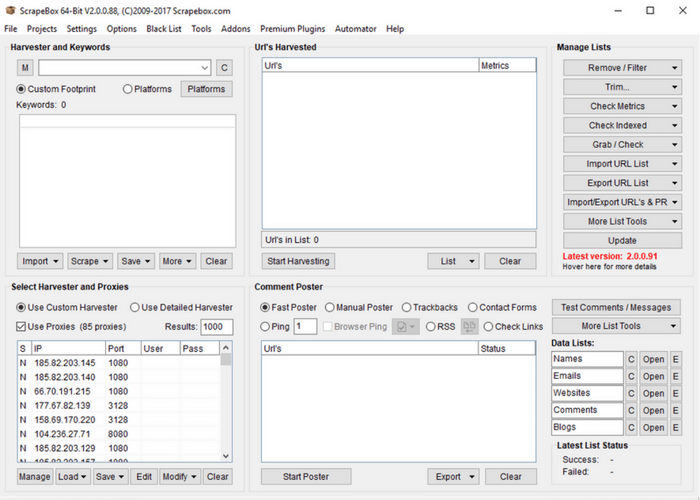Screen dimensions: 700x500
Task: Click the Update button
Action: click(622, 241)
